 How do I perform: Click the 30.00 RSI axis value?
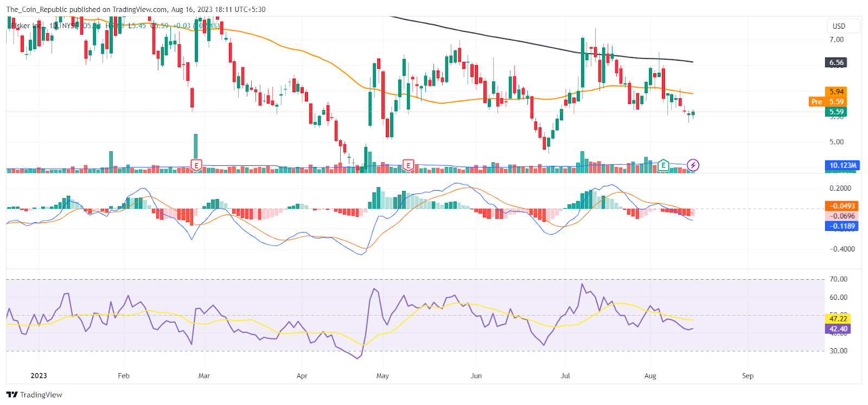pos(839,351)
